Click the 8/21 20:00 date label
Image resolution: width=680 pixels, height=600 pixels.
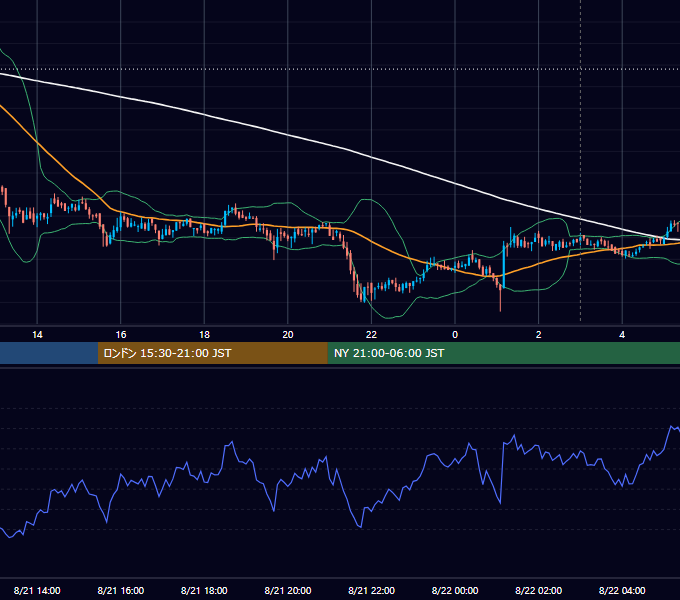coord(288,590)
